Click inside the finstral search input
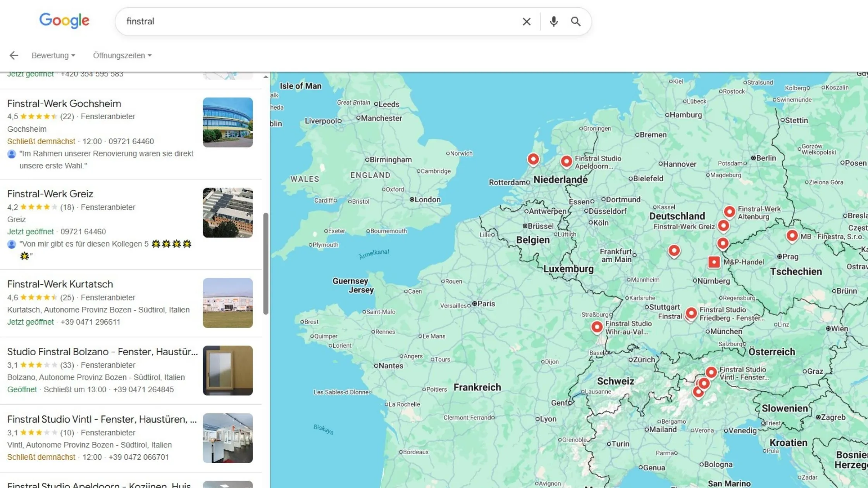 310,21
